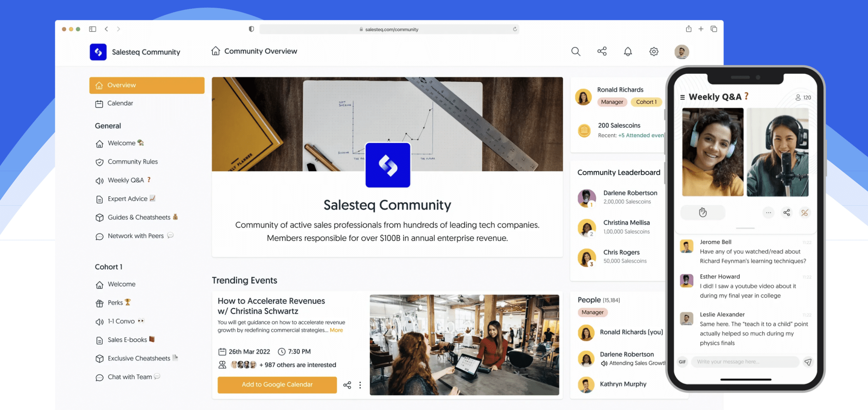The height and width of the screenshot is (410, 868).
Task: Open Ronald Richards (you) in People list
Action: coord(620,332)
